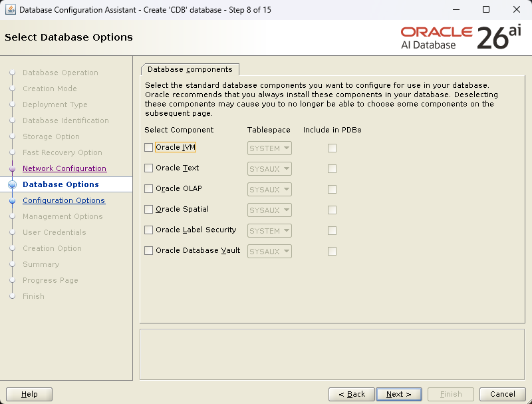Viewport: 532px width, 404px height.
Task: Click the Oracle AI Database logo
Action: pos(461,37)
